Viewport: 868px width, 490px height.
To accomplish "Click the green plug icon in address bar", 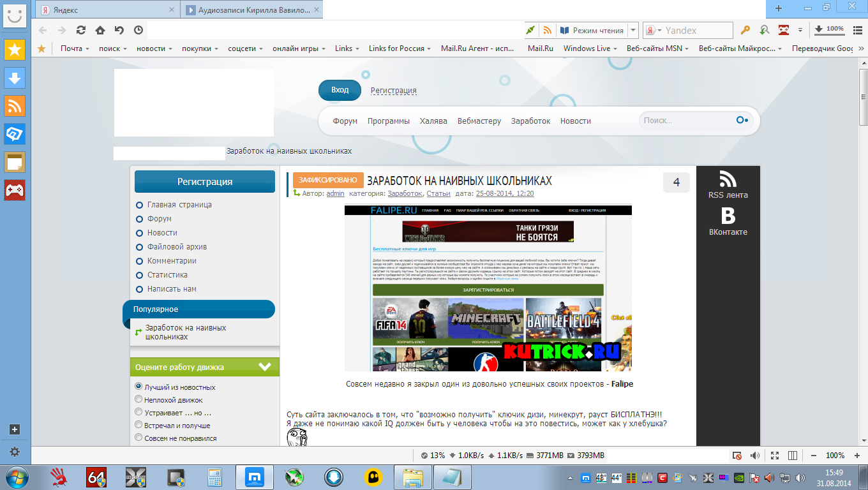I will coord(530,30).
